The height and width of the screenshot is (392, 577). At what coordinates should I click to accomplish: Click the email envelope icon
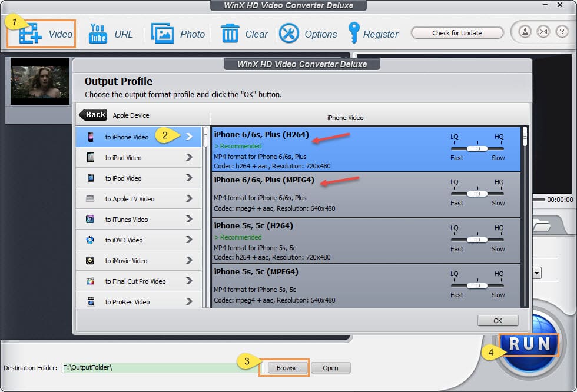pyautogui.click(x=543, y=32)
